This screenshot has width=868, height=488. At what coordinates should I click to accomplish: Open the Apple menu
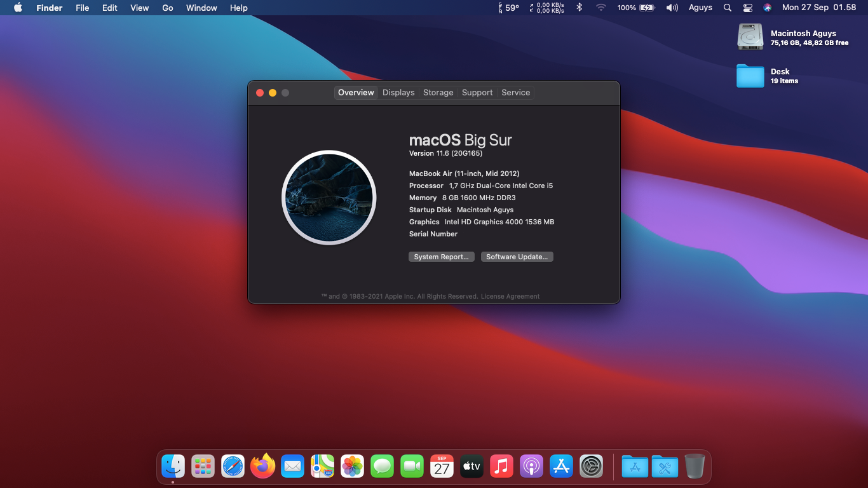tap(18, 8)
